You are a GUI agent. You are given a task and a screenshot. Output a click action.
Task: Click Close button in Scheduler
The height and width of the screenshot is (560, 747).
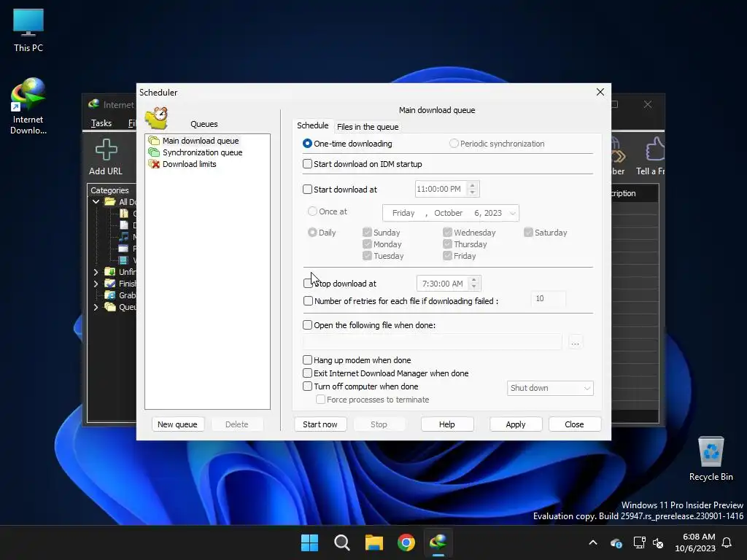click(x=574, y=424)
